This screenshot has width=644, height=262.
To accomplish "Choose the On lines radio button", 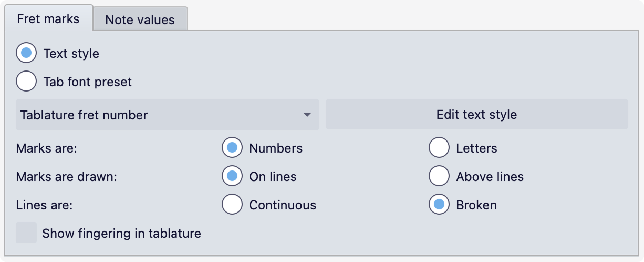I will [x=232, y=176].
